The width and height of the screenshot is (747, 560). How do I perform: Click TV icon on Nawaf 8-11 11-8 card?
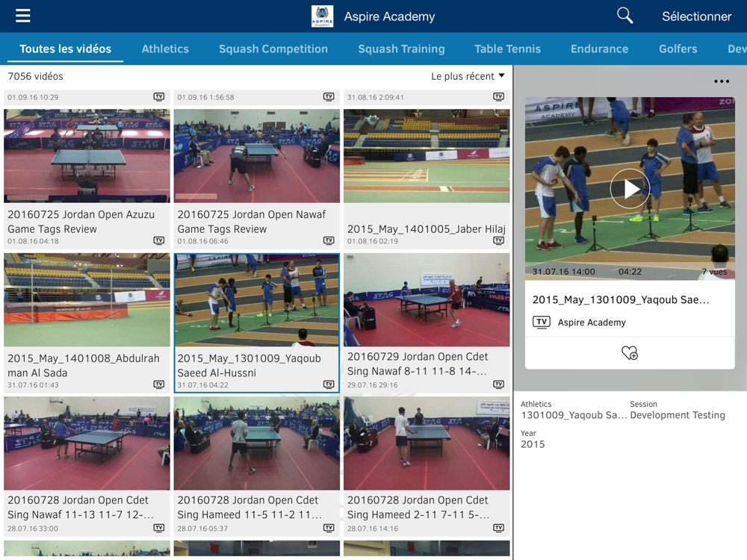click(x=498, y=385)
